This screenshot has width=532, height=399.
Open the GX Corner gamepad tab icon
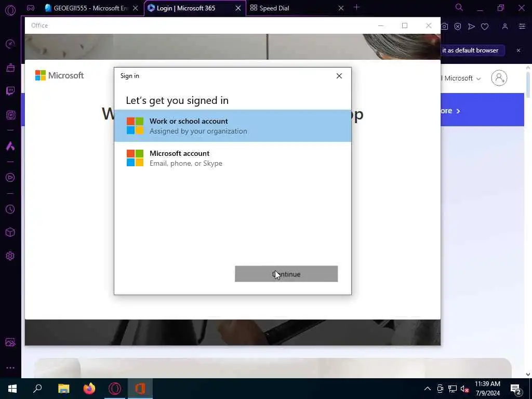(31, 8)
